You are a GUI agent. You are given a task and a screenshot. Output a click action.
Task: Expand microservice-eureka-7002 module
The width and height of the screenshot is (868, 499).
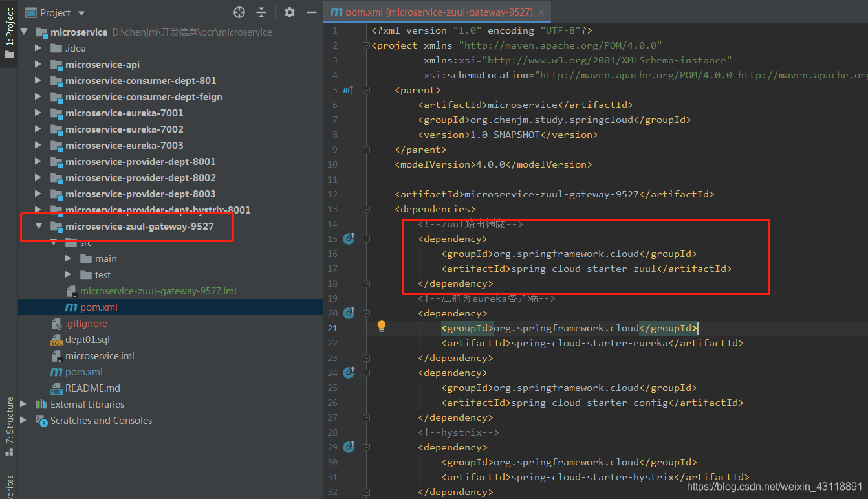click(38, 129)
